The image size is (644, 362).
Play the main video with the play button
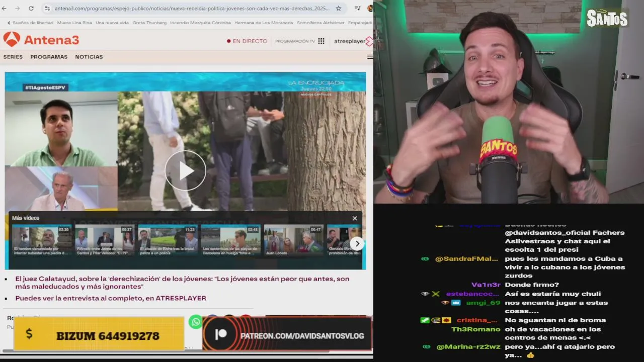[185, 170]
